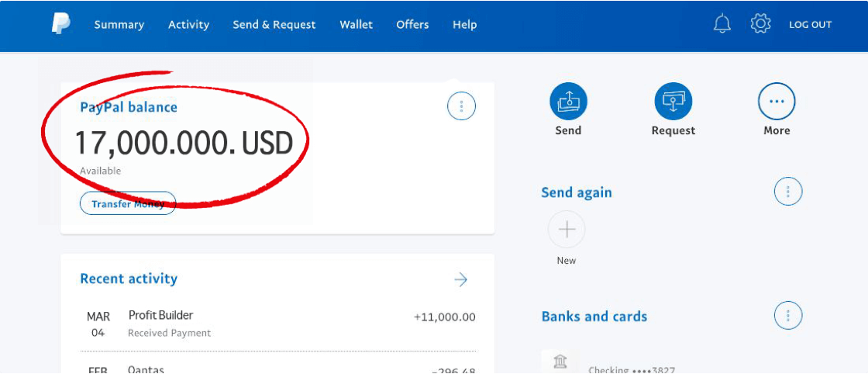
Task: Open the Profit Builder received payment row
Action: tap(278, 324)
